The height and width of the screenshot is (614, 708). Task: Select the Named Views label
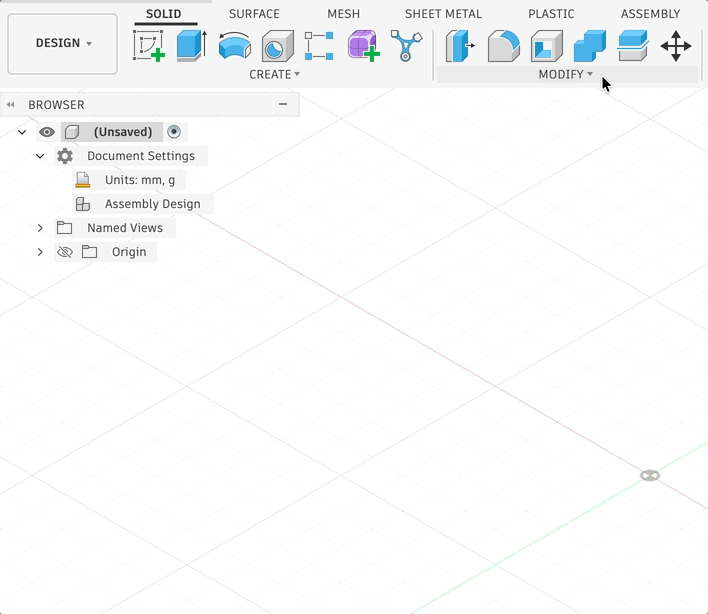(125, 228)
